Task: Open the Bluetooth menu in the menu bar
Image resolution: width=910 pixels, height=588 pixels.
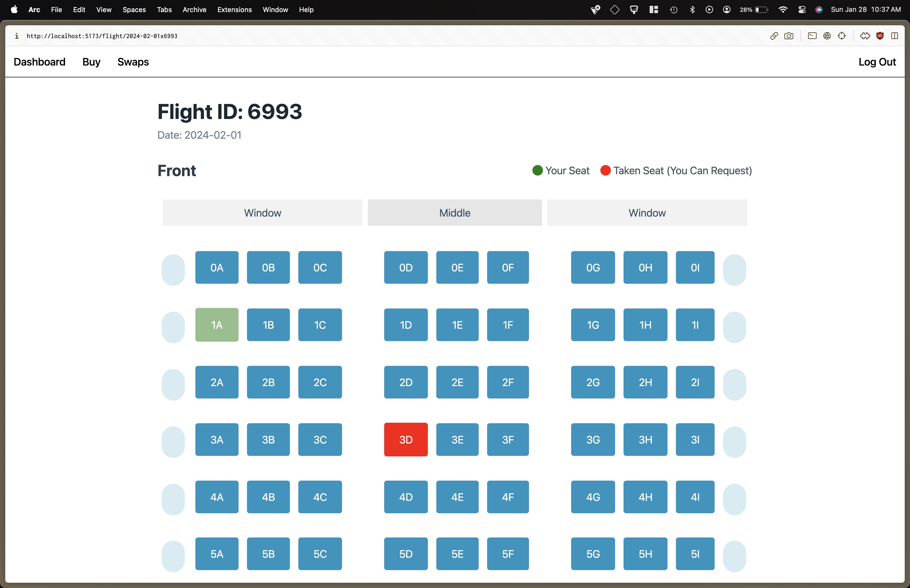Action: (x=692, y=9)
